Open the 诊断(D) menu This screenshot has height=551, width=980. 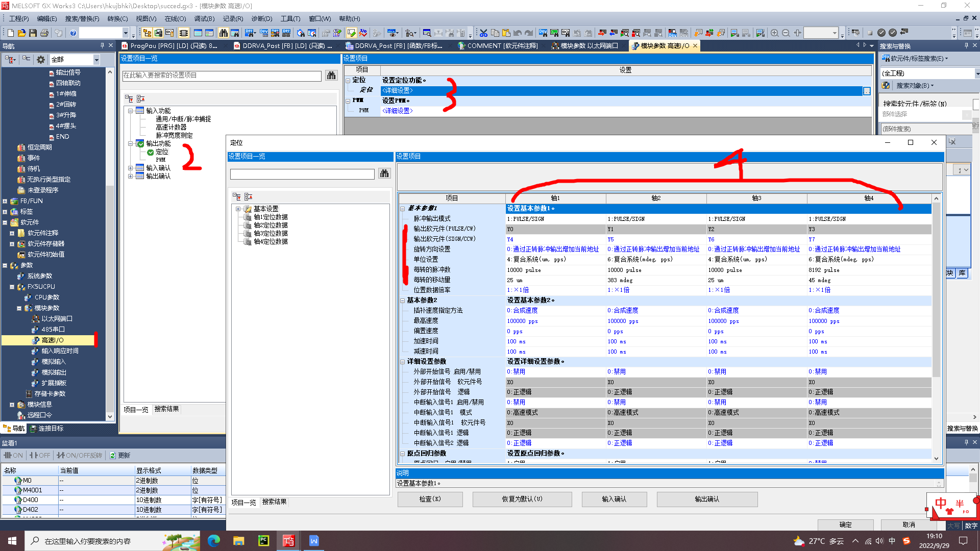[262, 19]
